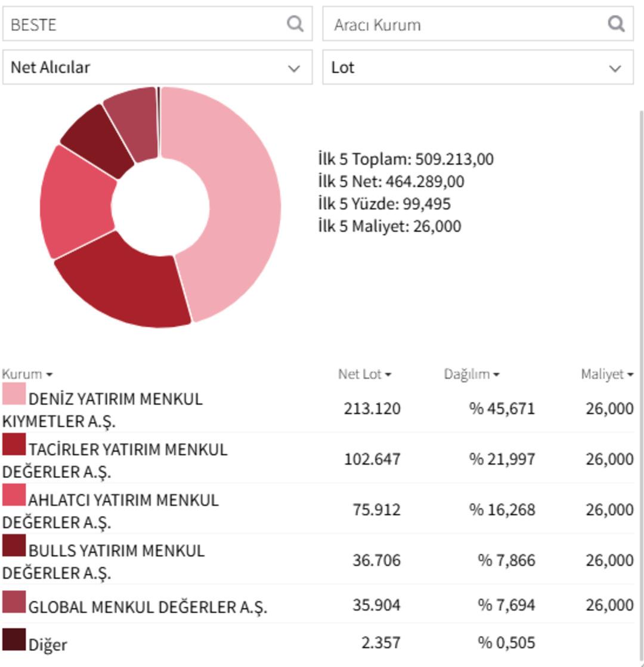644x667 pixels.
Task: Click Bulls Yatırım dark red swatch
Action: coord(14,545)
